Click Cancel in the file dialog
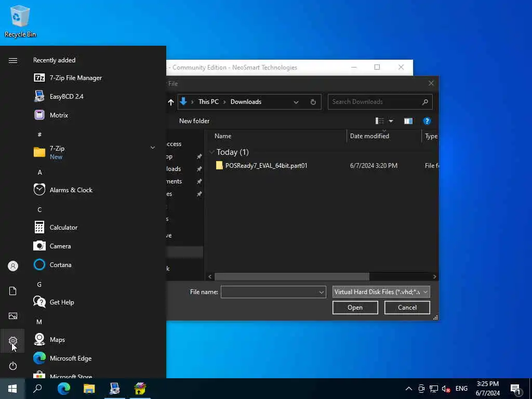Screen dimensions: 532x399 407,308
